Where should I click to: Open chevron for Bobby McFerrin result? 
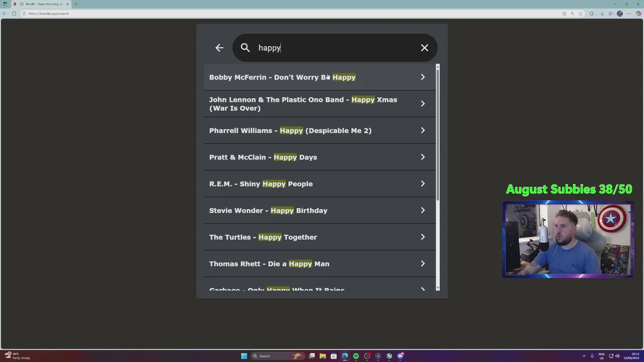pos(423,77)
